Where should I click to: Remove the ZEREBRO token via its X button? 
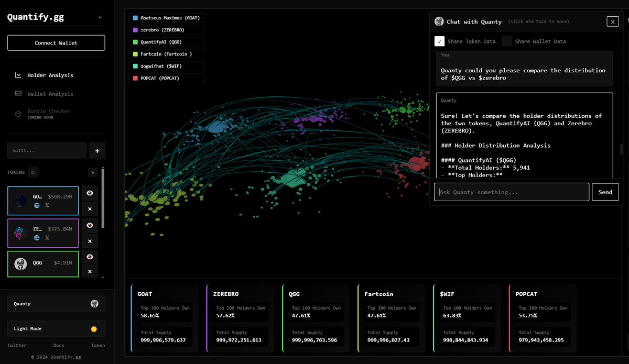tap(90, 241)
